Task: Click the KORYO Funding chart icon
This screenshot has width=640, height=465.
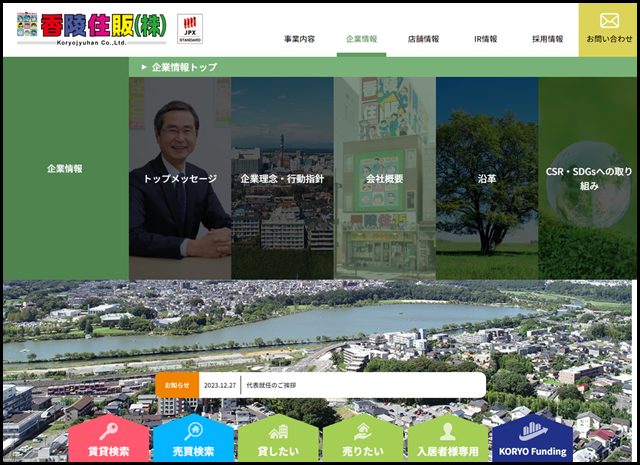Action: tap(533, 432)
